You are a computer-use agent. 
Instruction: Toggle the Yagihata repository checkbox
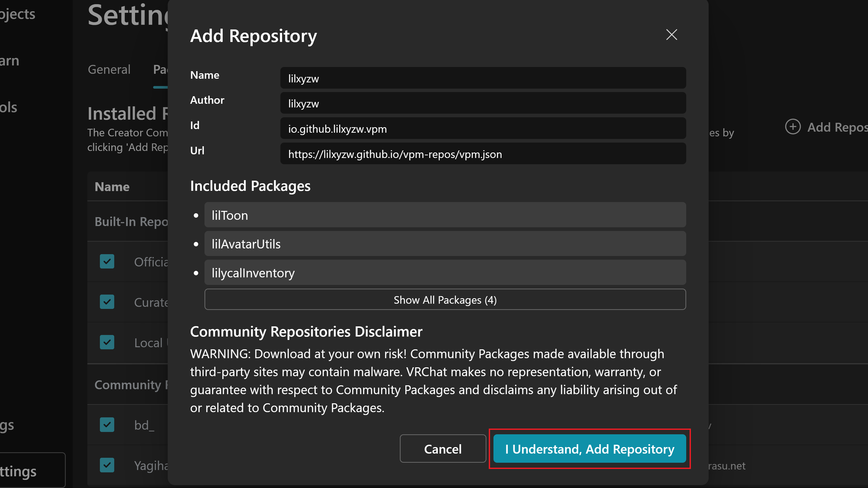(x=107, y=465)
